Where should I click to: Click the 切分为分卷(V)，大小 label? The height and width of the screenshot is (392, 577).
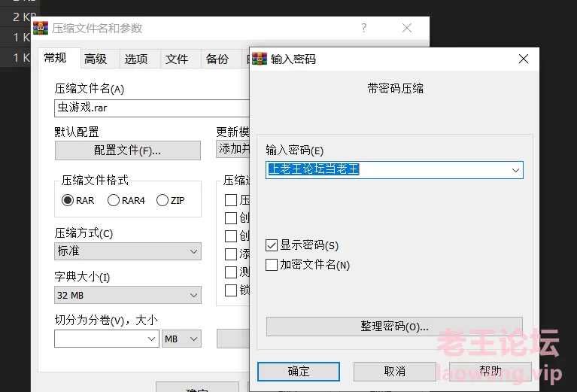tap(106, 321)
